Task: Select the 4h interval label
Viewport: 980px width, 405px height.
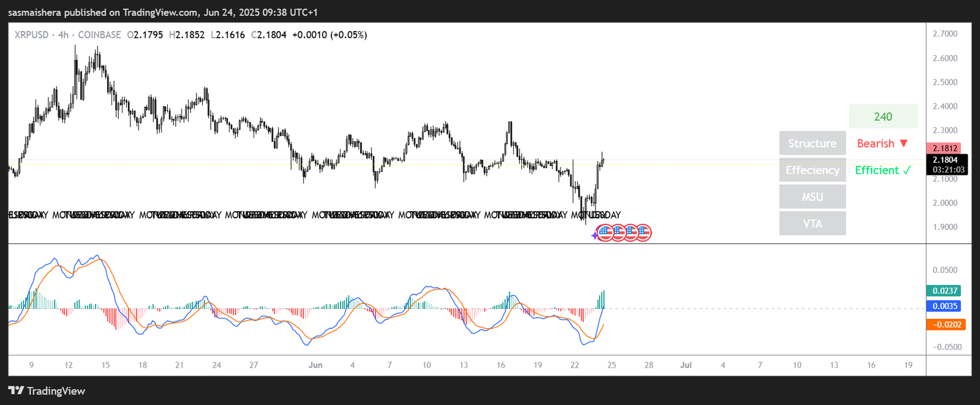Action: pyautogui.click(x=63, y=35)
